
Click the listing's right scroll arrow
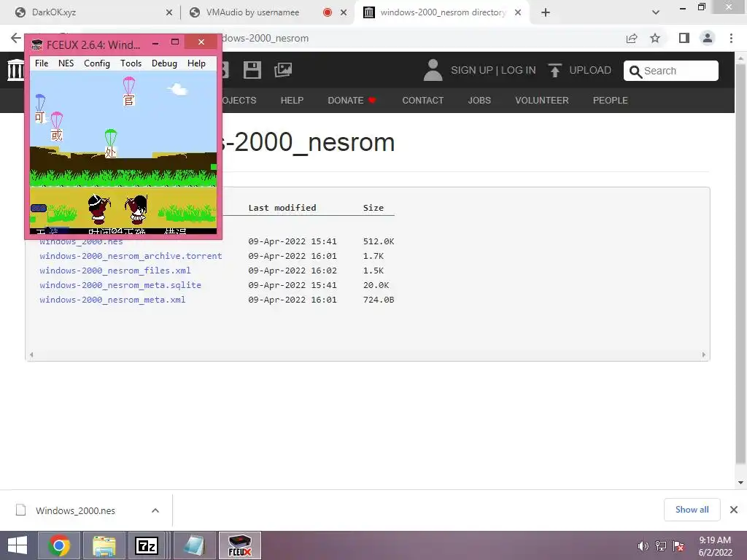click(704, 355)
